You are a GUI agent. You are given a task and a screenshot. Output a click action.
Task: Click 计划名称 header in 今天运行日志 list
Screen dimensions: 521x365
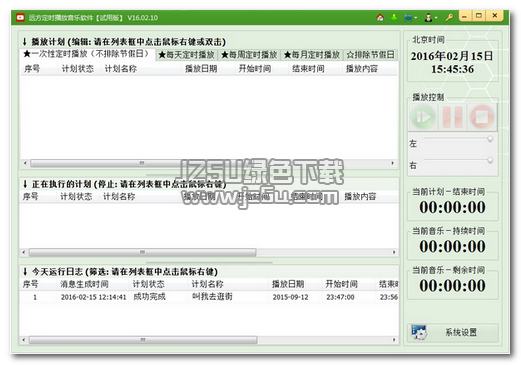click(x=207, y=284)
